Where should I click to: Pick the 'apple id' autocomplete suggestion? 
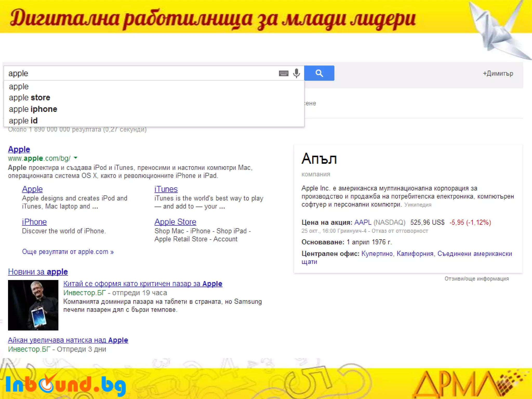(x=23, y=121)
